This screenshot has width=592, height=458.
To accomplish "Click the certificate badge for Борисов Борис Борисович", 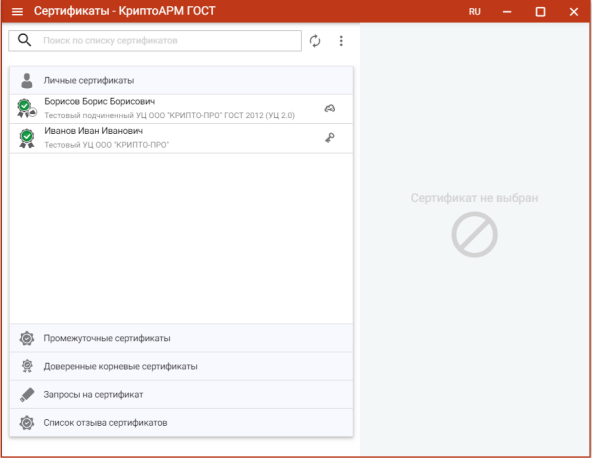I will click(x=26, y=108).
